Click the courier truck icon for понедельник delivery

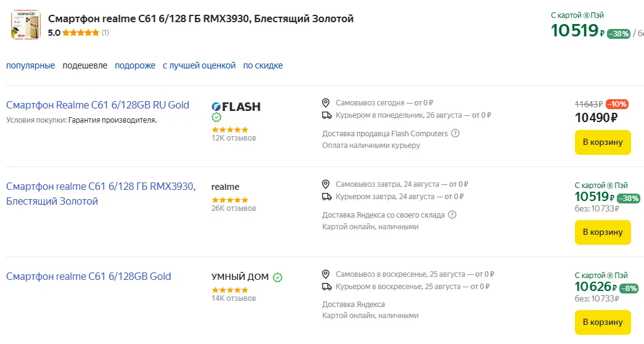click(x=327, y=115)
